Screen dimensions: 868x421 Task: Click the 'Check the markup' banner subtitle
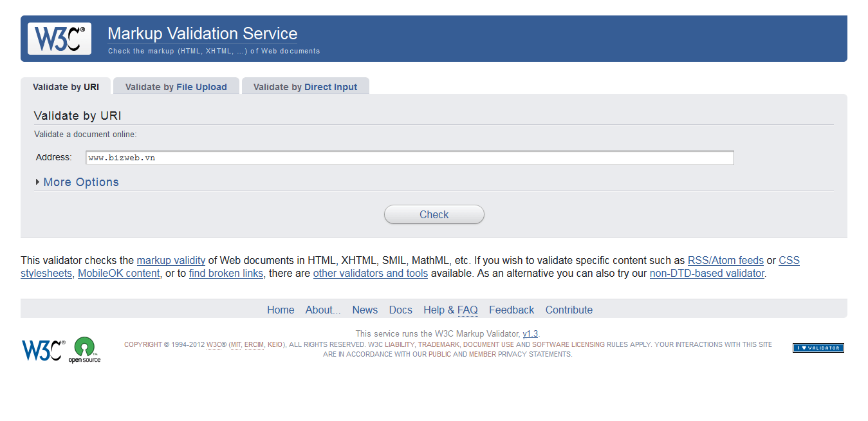pos(214,51)
